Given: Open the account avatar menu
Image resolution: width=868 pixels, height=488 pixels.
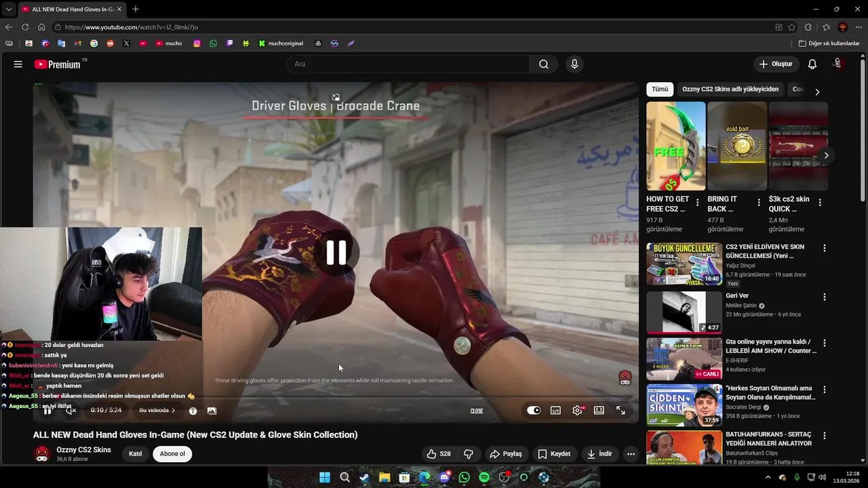Looking at the screenshot, I should pyautogui.click(x=837, y=64).
